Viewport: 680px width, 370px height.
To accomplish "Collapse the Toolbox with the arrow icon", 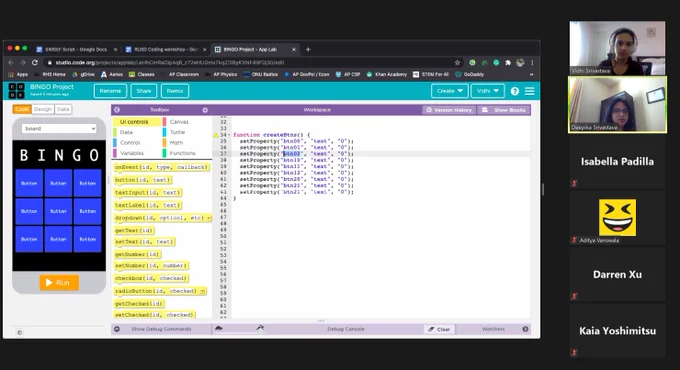I will click(x=117, y=110).
